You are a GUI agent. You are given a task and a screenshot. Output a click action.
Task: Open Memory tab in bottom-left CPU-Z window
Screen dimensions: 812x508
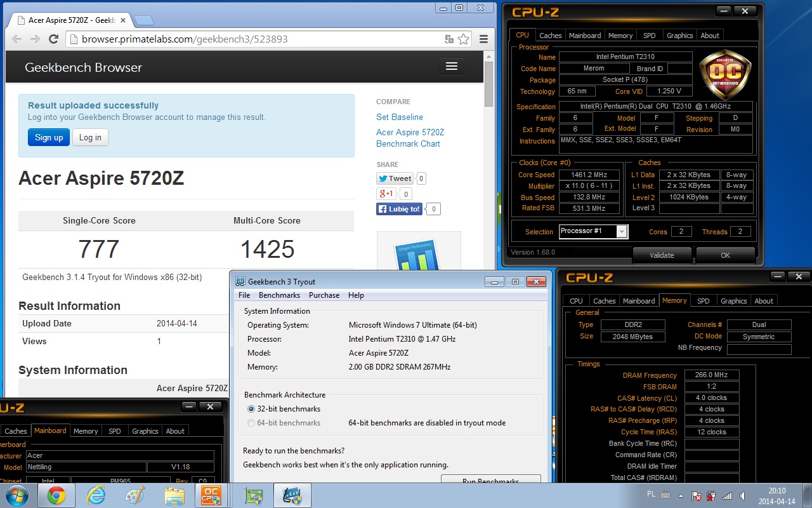coord(86,431)
